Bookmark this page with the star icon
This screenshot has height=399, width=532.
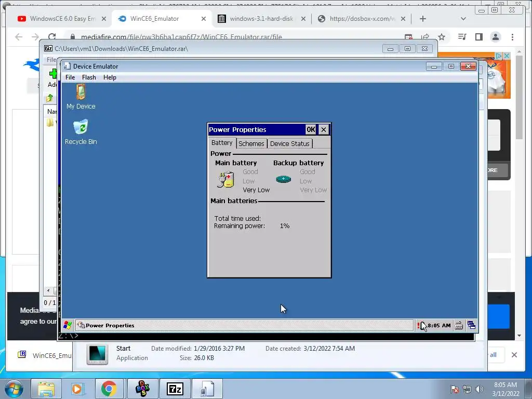[442, 37]
